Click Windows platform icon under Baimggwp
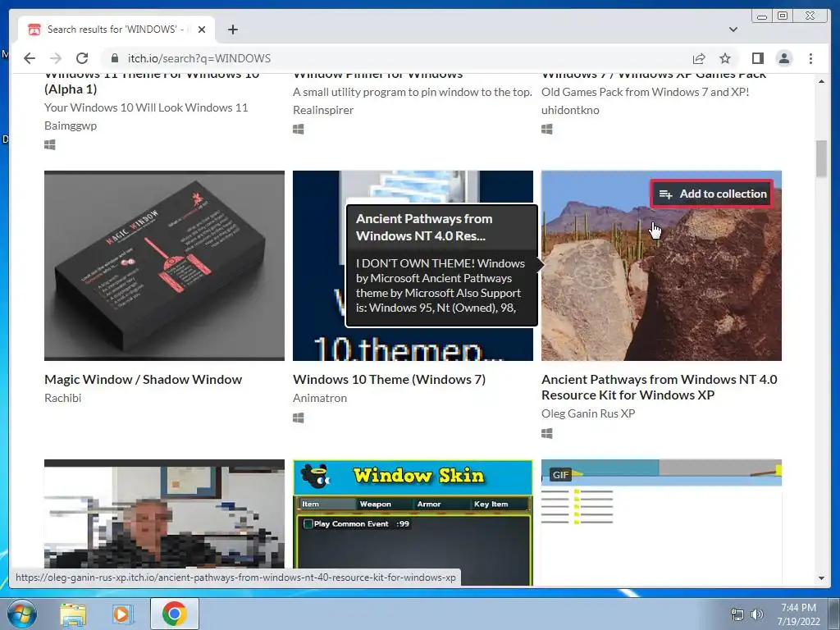840x630 pixels. click(50, 144)
